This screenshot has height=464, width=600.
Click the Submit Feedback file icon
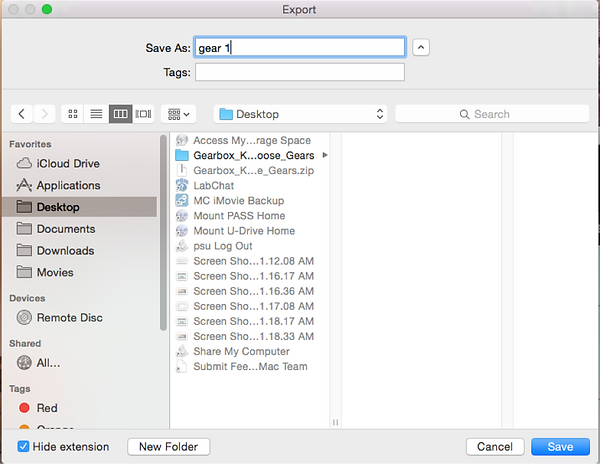[x=182, y=366]
